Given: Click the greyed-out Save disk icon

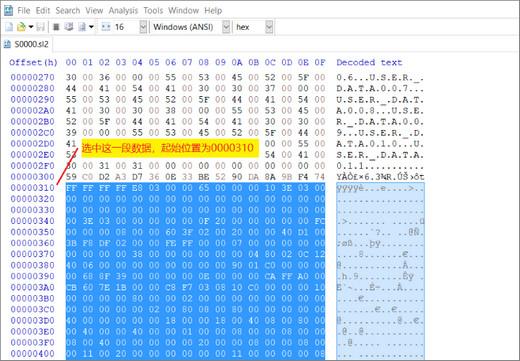Looking at the screenshot, I should [41, 27].
